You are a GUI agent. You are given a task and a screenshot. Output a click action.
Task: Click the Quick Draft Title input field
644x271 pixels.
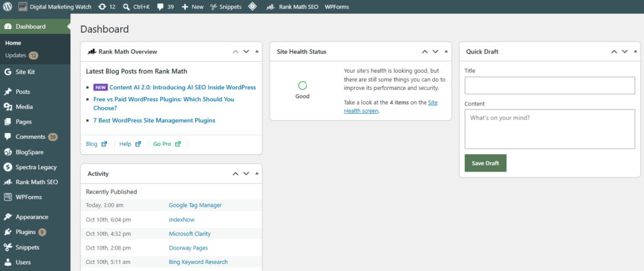coord(550,86)
